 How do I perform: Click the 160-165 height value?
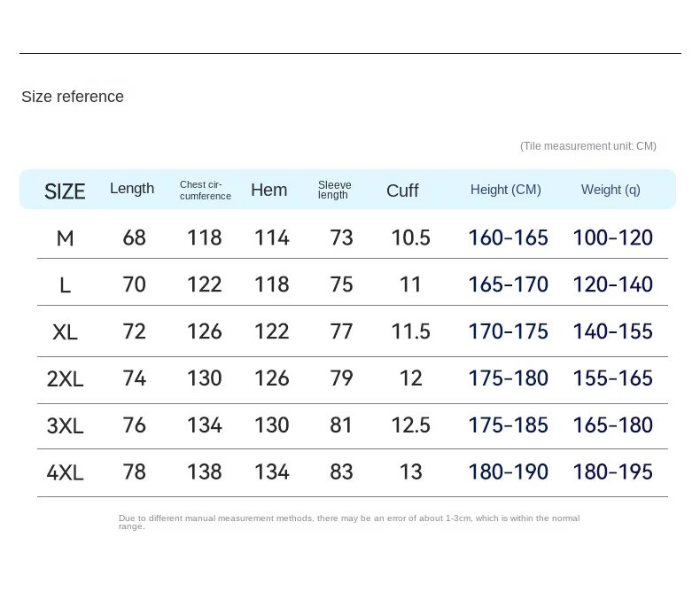(508, 238)
